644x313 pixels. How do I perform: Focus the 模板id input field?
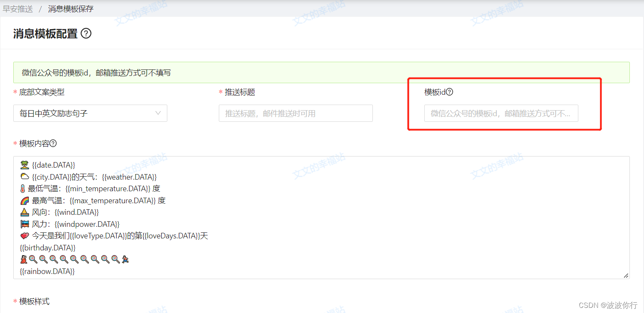(501, 113)
